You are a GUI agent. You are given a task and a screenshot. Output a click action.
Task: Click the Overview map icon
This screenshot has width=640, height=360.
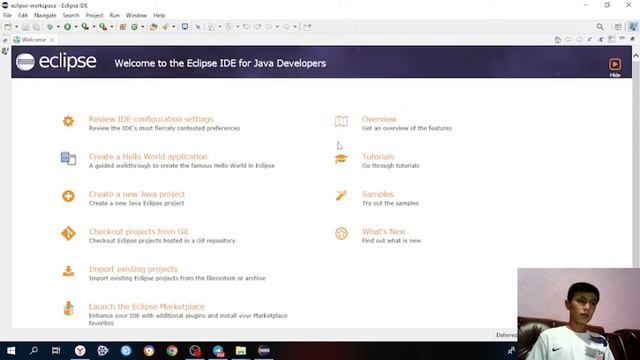(341, 121)
